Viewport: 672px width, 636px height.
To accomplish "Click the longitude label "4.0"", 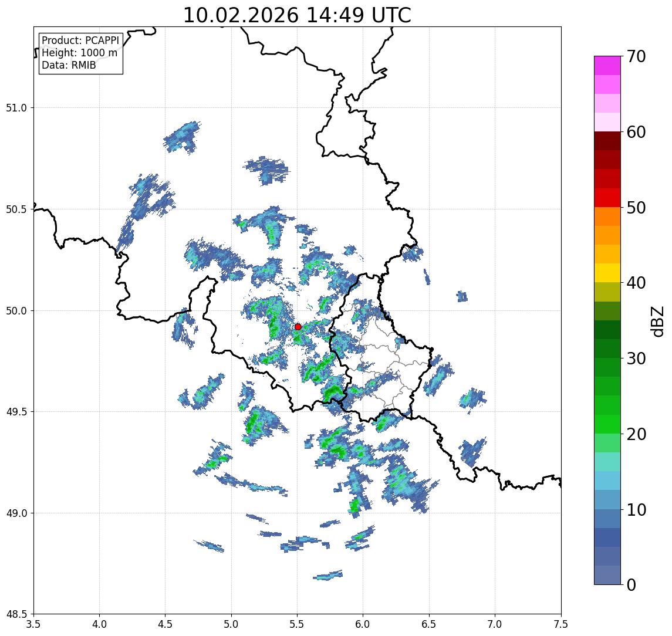I will tap(99, 624).
